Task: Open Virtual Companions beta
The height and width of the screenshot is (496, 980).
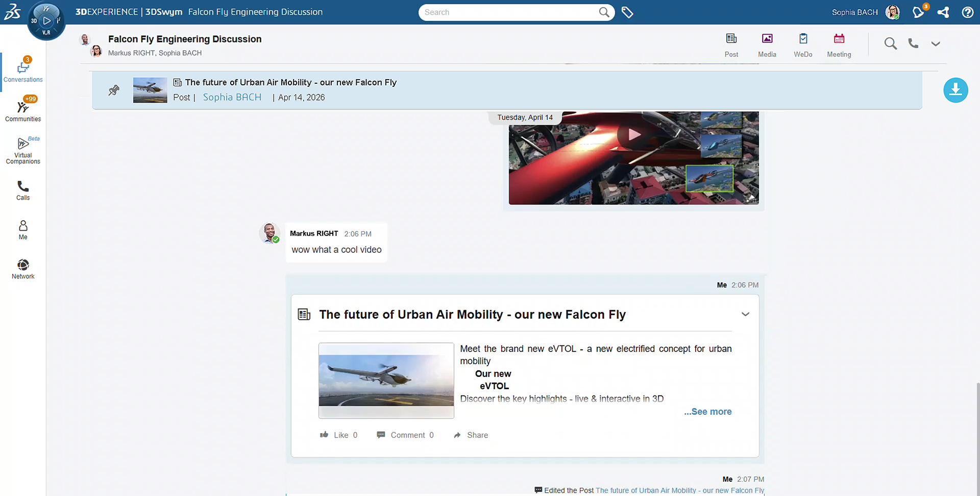Action: (23, 151)
